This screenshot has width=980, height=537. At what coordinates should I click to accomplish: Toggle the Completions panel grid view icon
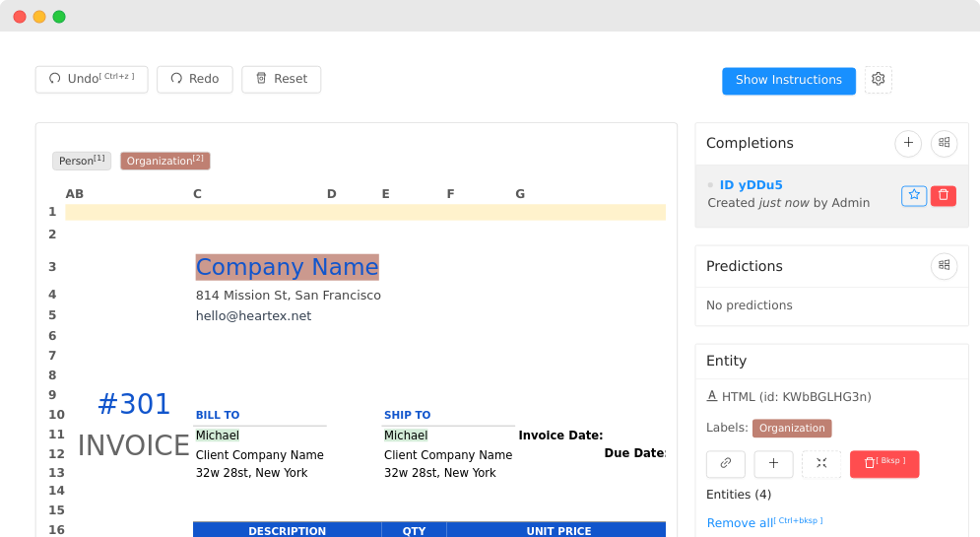tap(944, 143)
